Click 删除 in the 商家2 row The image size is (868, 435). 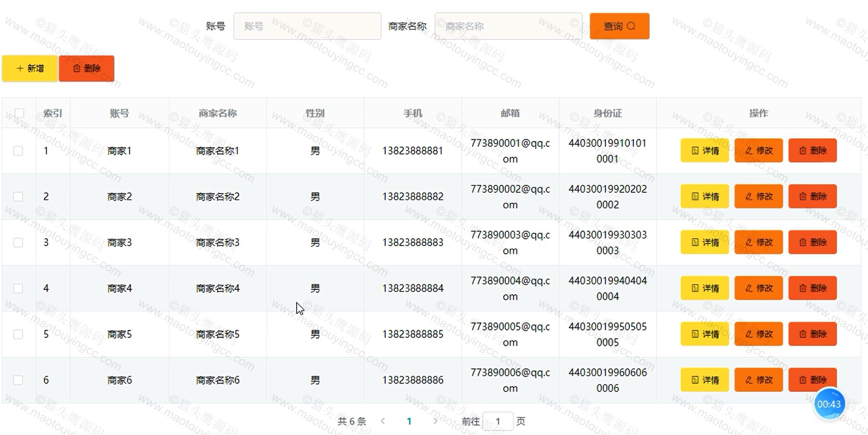(813, 197)
